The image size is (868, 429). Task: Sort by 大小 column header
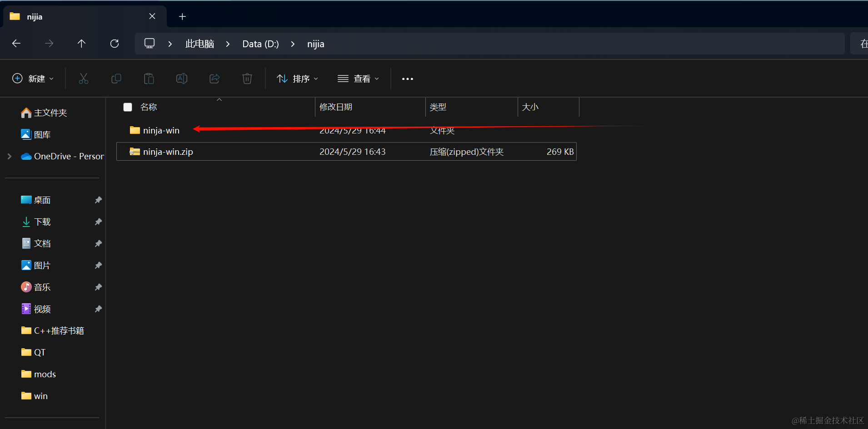530,107
